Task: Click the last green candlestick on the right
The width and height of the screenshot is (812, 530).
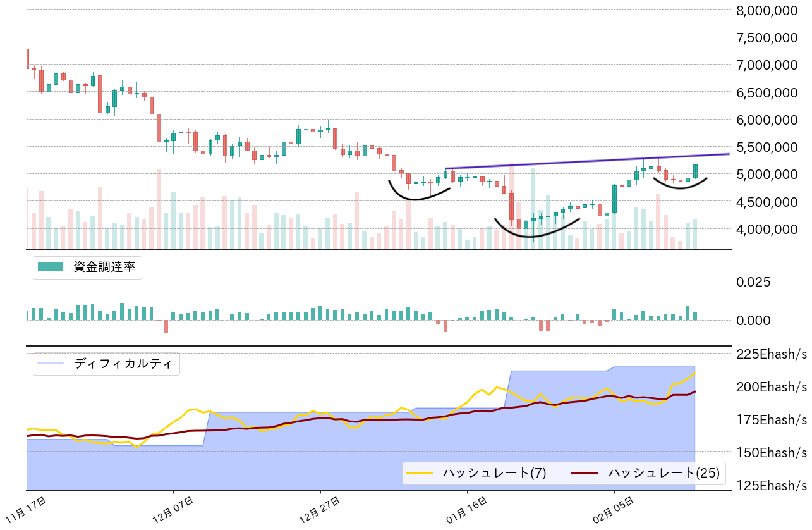Action: pyautogui.click(x=695, y=171)
